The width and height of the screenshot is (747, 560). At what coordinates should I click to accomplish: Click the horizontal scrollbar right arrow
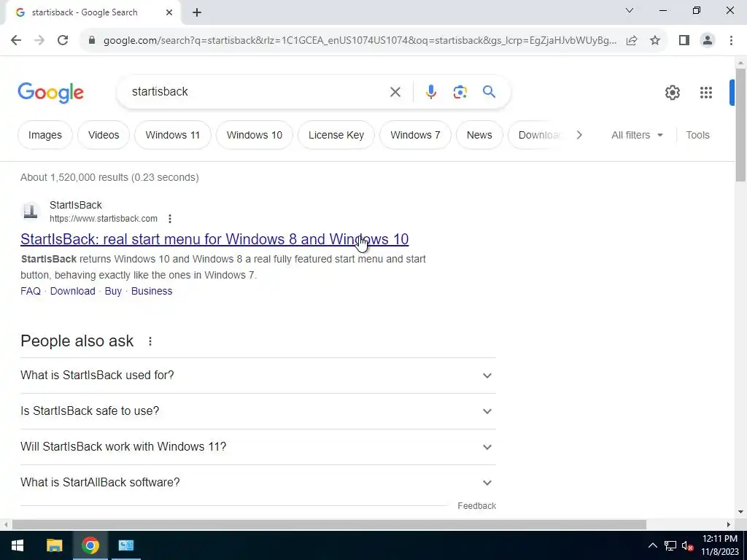(x=729, y=524)
